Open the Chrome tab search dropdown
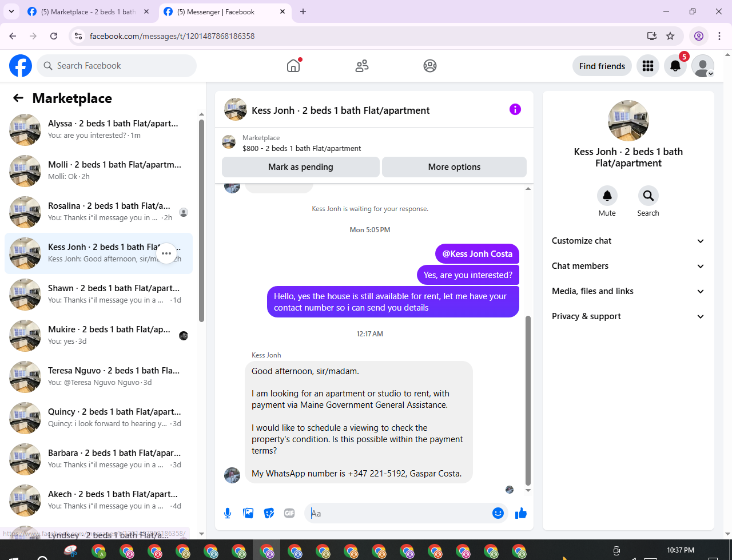This screenshot has height=560, width=732. [11, 11]
